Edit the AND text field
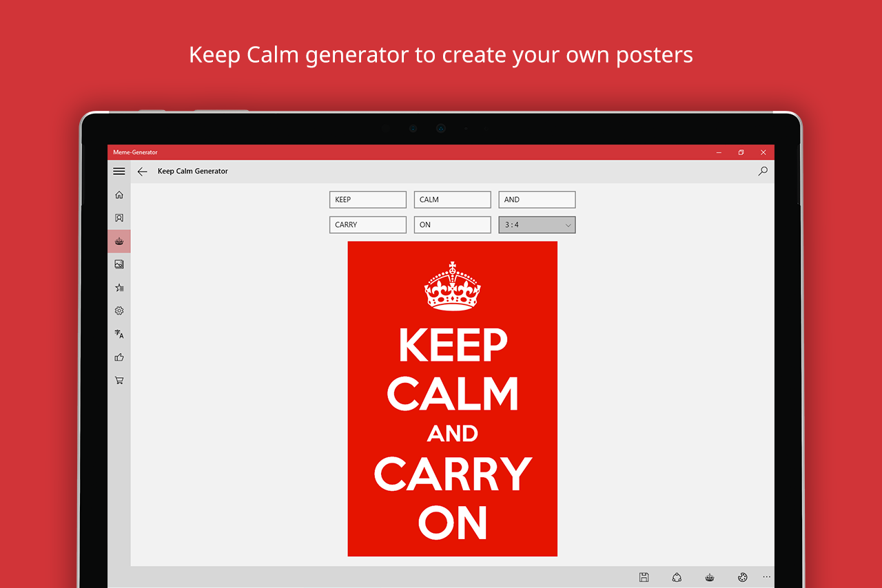882x588 pixels. [x=537, y=200]
